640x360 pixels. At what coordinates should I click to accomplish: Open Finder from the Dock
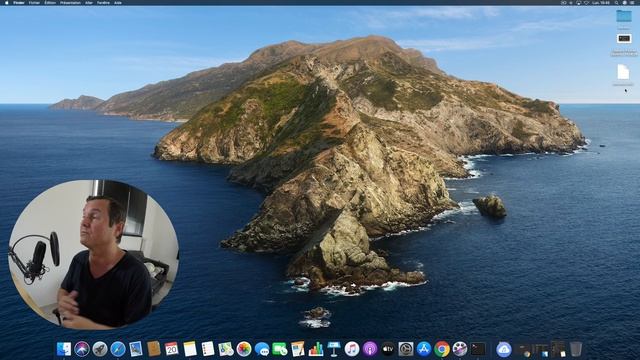click(x=64, y=349)
